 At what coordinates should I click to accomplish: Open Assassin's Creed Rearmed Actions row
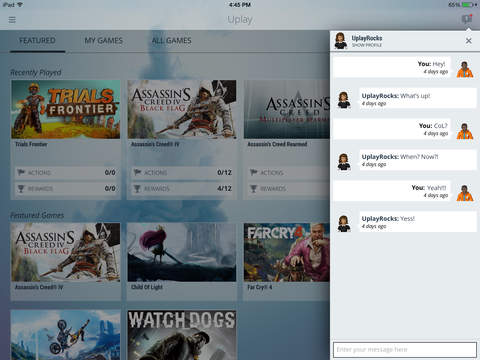coord(288,172)
